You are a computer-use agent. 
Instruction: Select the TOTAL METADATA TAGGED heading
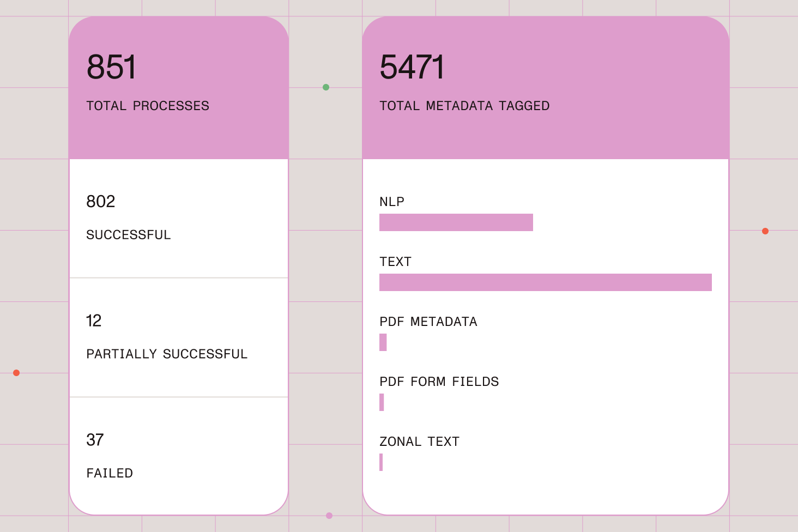pyautogui.click(x=464, y=106)
